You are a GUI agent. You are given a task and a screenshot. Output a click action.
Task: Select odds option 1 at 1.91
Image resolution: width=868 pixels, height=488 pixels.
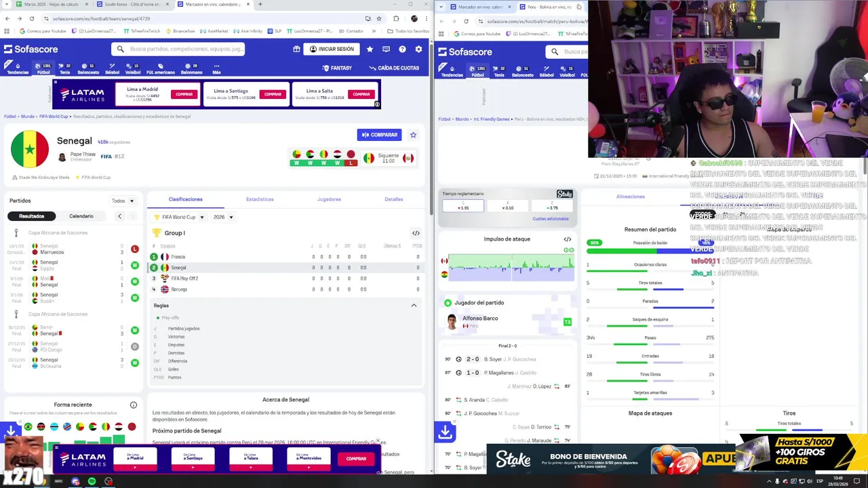463,206
